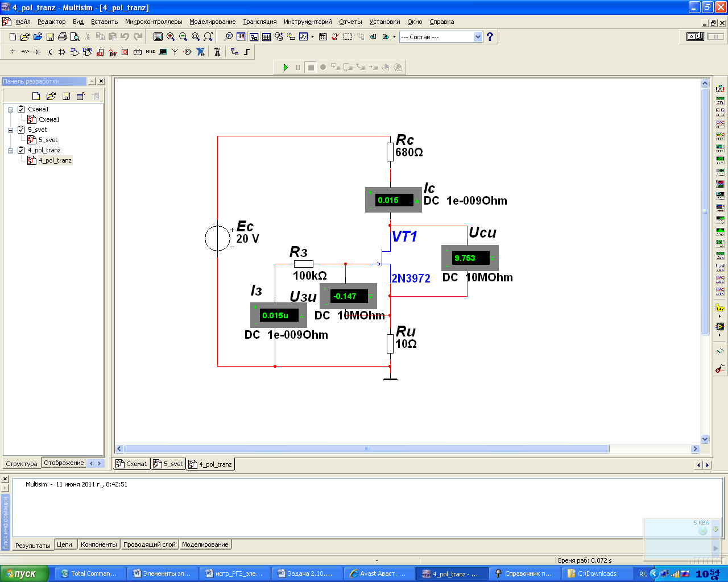This screenshot has width=728, height=582.
Task: Toggle the simulation power switch
Action: [695, 36]
